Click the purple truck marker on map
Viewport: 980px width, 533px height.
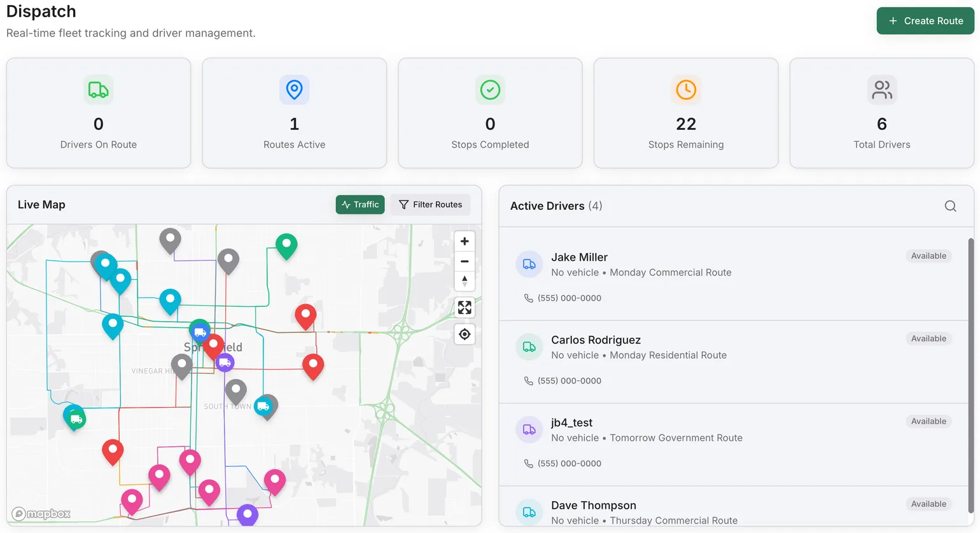[225, 363]
